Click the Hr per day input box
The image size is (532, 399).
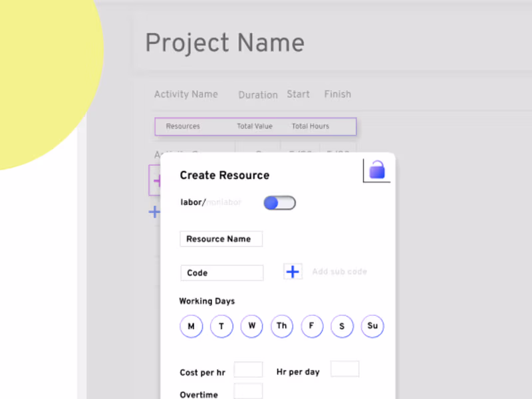[344, 369]
